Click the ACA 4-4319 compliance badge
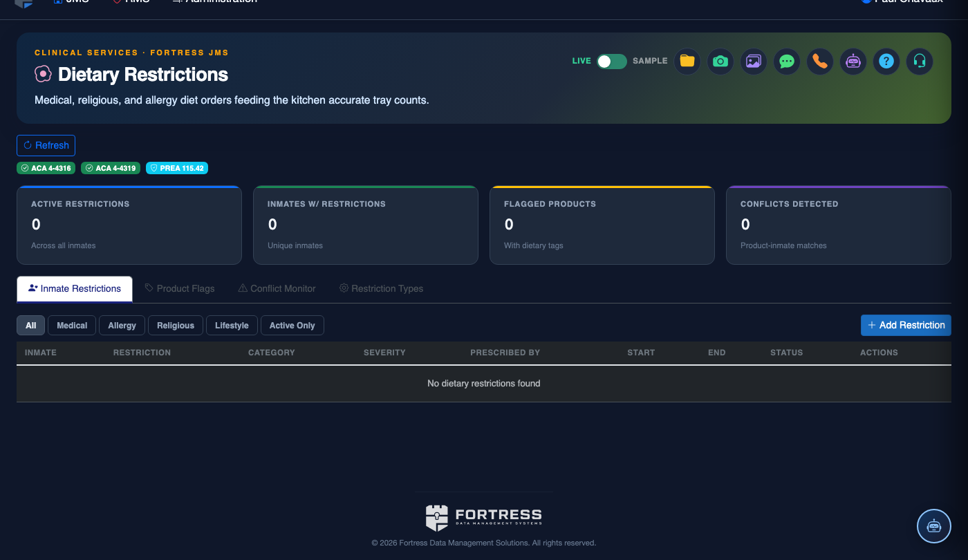The image size is (968, 560). 111,168
